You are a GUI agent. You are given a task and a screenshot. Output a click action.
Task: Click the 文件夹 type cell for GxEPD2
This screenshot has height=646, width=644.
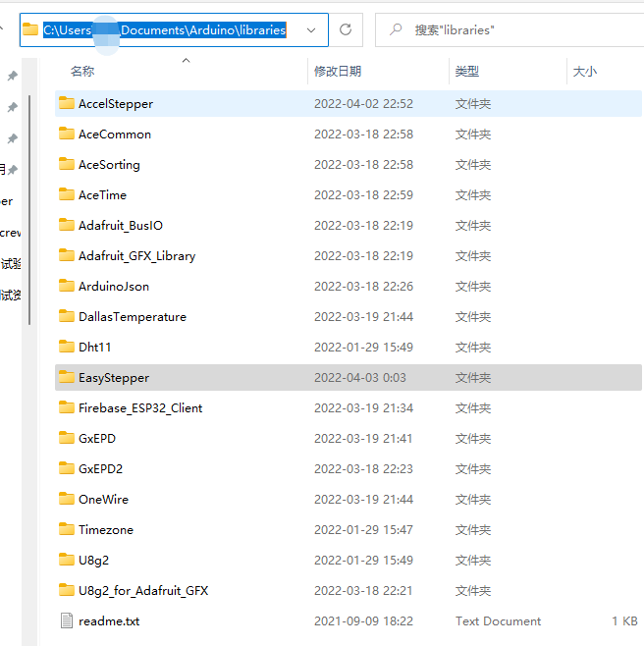click(473, 469)
